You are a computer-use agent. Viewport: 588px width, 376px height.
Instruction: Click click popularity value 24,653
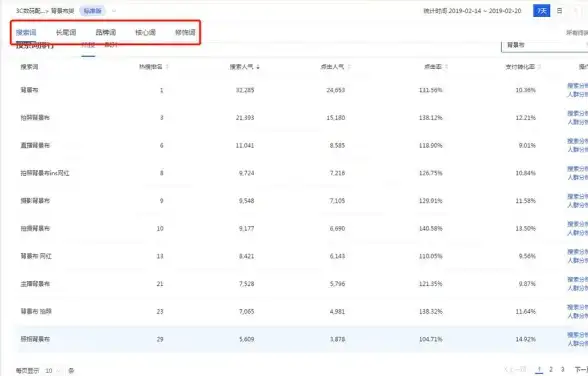coord(336,90)
